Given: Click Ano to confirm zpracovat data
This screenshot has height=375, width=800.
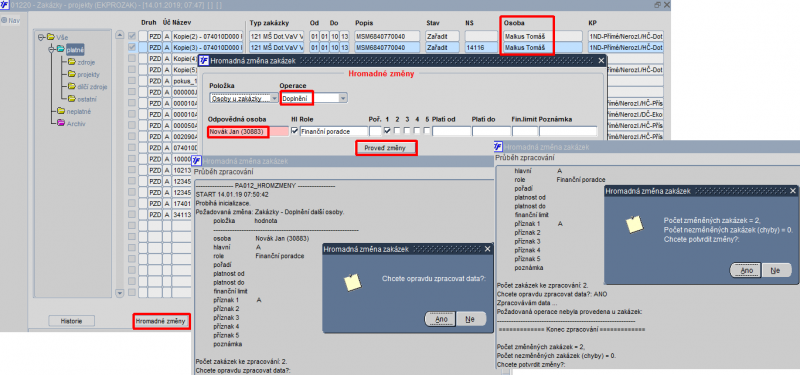Looking at the screenshot, I should pos(440,319).
